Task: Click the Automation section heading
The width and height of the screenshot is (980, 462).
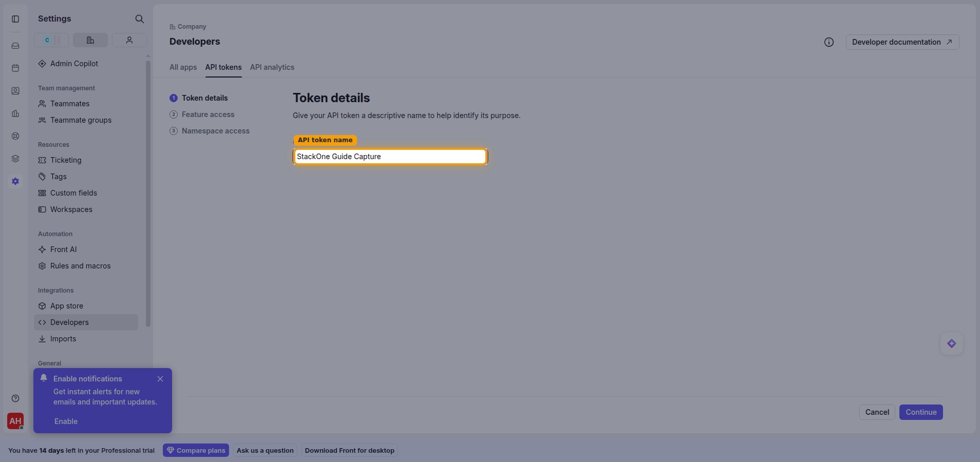Action: [55, 234]
